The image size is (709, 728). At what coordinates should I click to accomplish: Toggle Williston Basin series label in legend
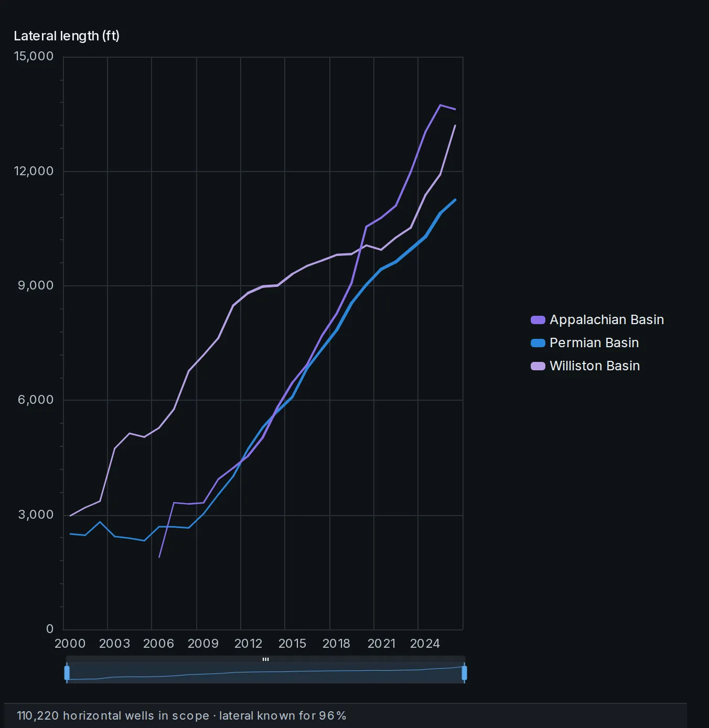(x=595, y=366)
